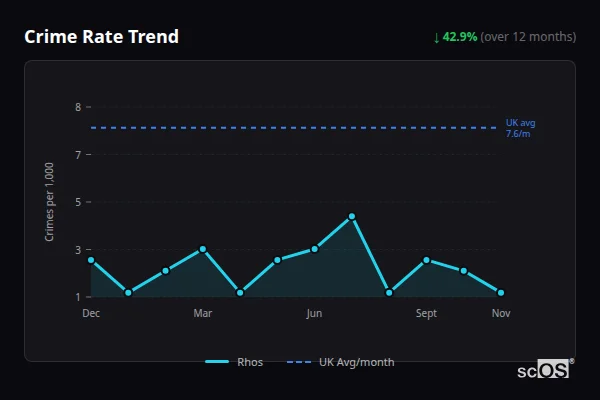Click the October data point
This screenshot has width=600, height=400.
tap(463, 271)
